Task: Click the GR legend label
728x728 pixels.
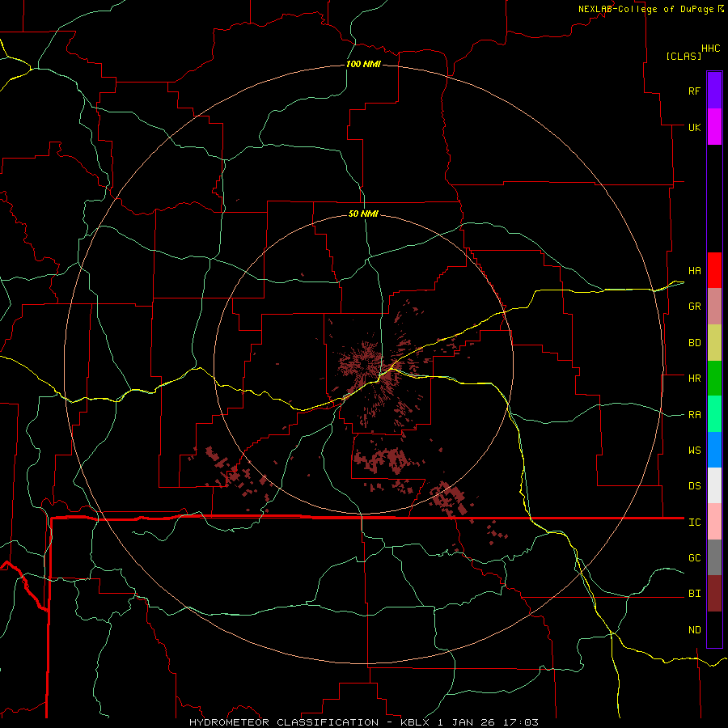Action: click(x=694, y=307)
